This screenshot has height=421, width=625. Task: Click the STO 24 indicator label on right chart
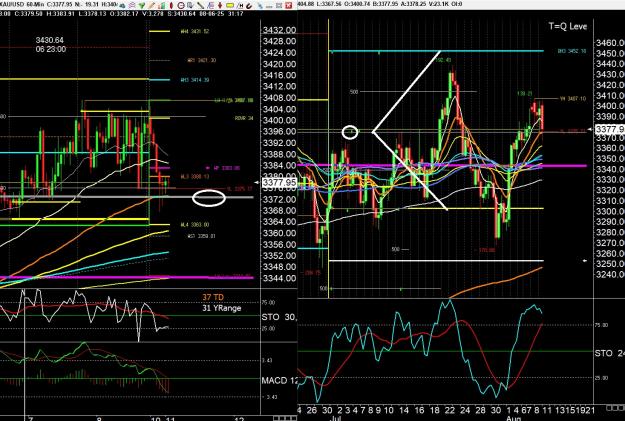[x=609, y=353]
